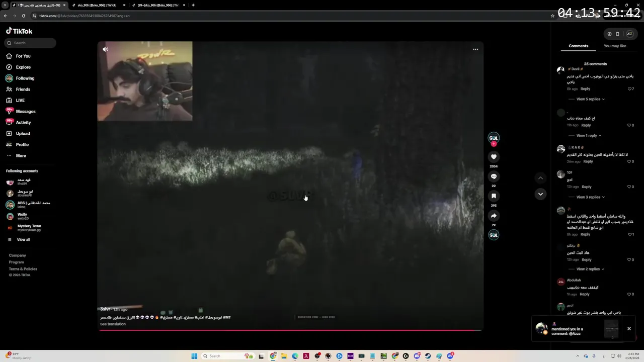Like Abdullah's comment heart
The width and height of the screenshot is (644, 362).
[630, 294]
